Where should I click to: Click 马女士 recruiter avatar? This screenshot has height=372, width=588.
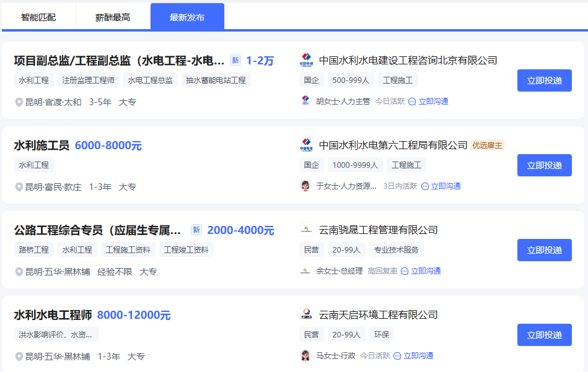click(x=305, y=356)
